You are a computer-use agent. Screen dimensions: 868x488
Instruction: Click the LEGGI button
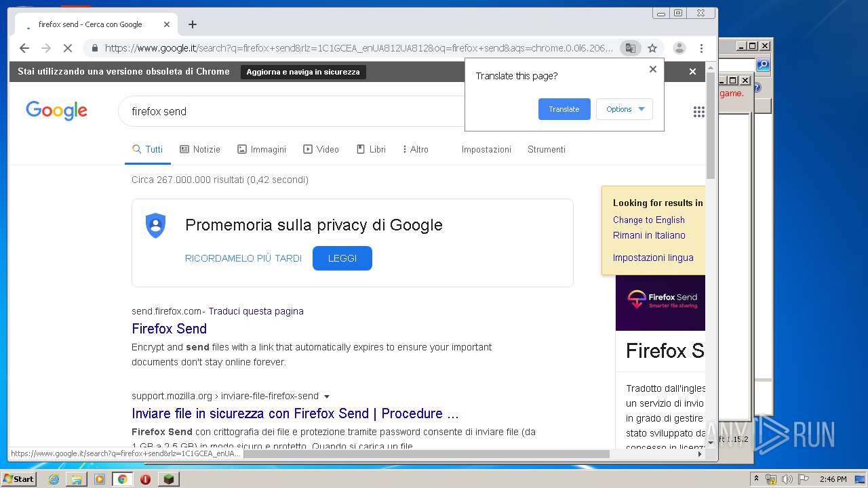(342, 258)
